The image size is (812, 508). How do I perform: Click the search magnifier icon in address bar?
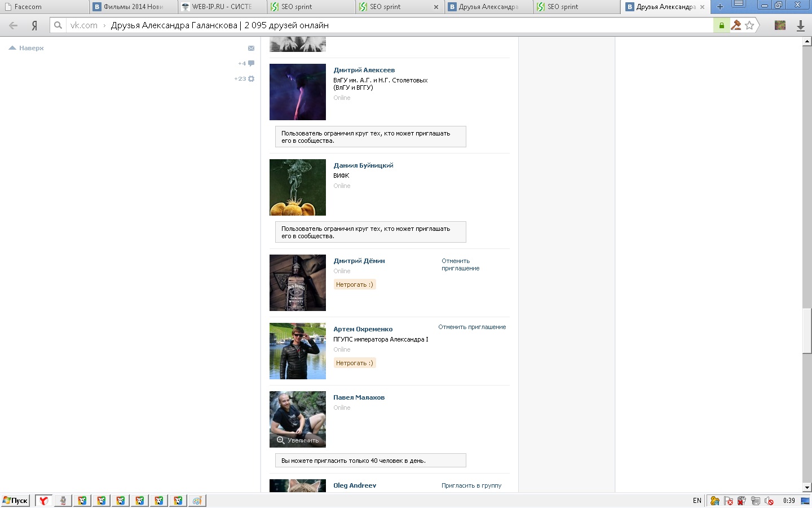[58, 25]
